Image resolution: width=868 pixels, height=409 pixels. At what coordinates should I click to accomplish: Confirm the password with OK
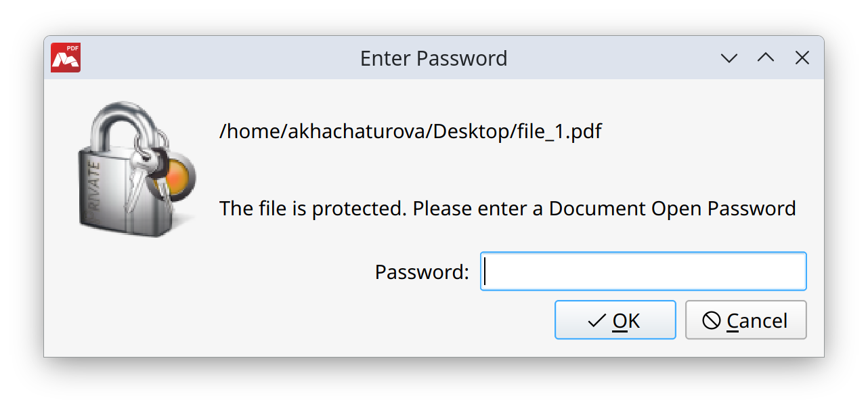coord(615,320)
